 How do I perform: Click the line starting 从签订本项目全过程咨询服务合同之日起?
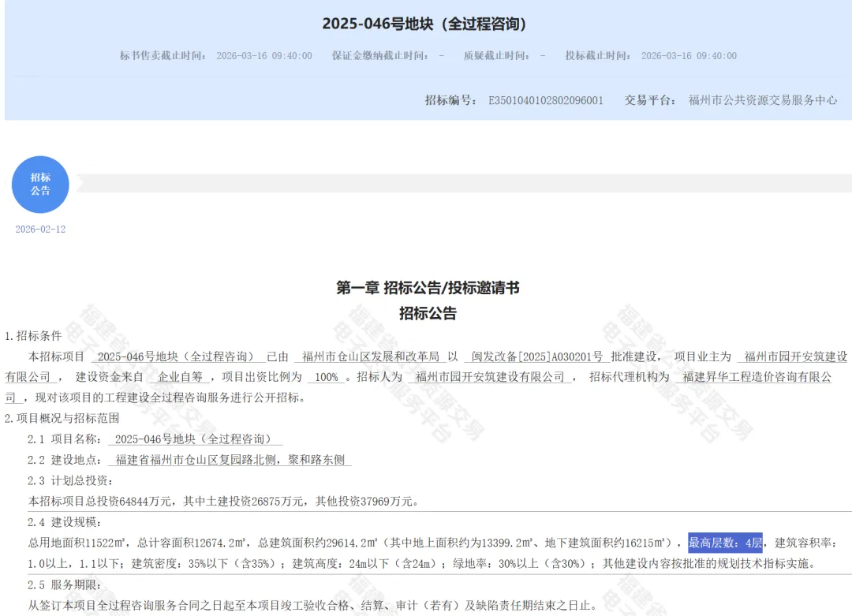[x=313, y=605]
